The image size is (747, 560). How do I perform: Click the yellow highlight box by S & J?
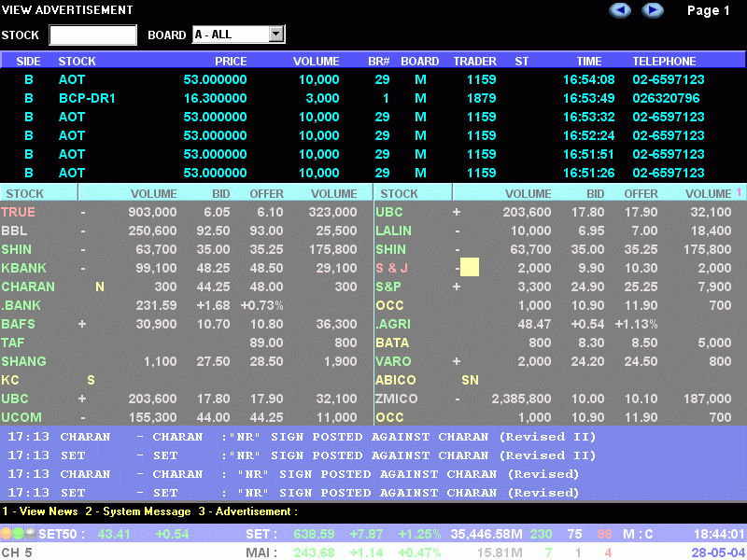[470, 268]
